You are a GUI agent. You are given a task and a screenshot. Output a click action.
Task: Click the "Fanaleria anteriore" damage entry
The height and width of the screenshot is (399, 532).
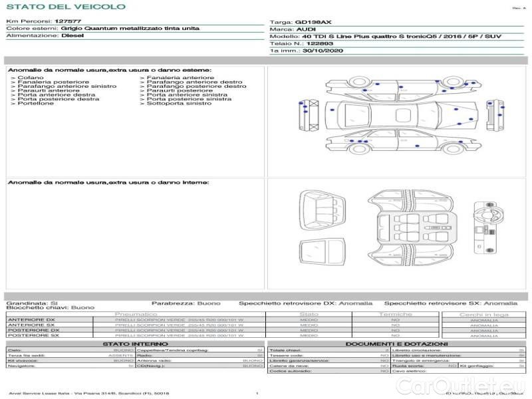(x=180, y=78)
